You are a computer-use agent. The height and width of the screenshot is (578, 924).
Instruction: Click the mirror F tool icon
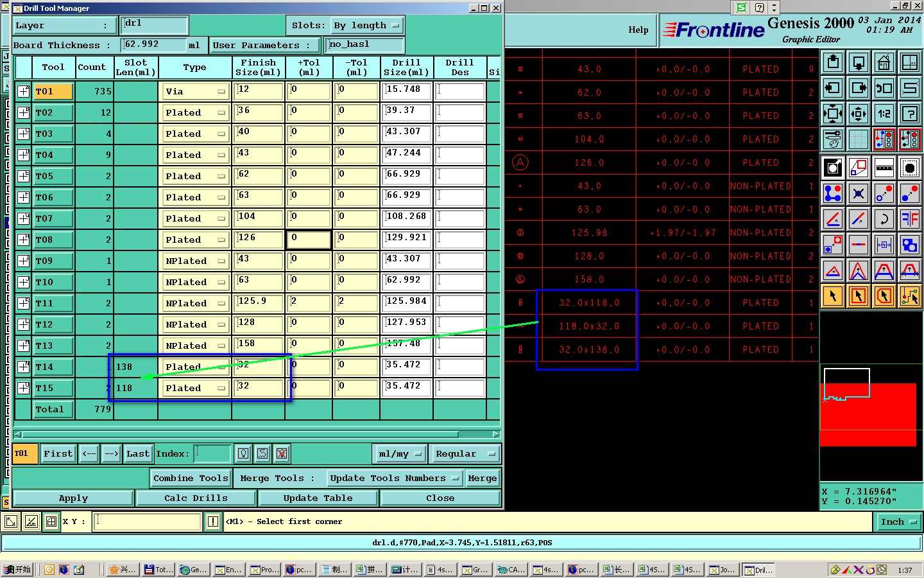[x=910, y=219]
